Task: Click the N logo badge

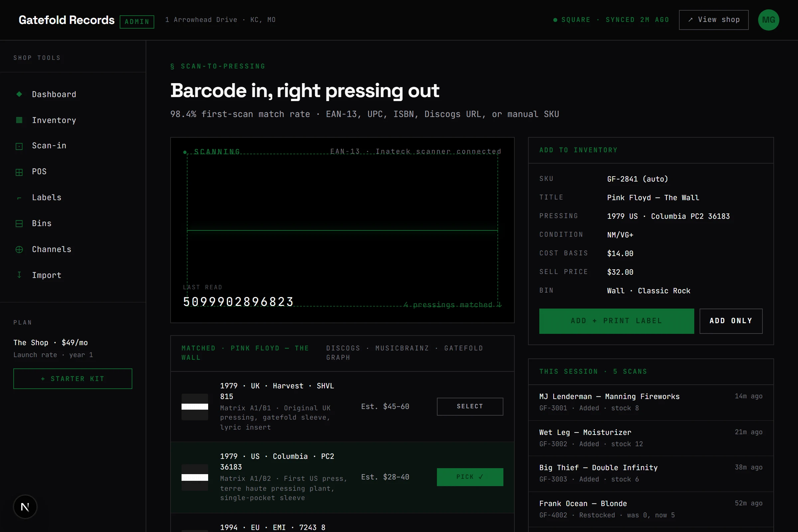Action: (x=25, y=506)
